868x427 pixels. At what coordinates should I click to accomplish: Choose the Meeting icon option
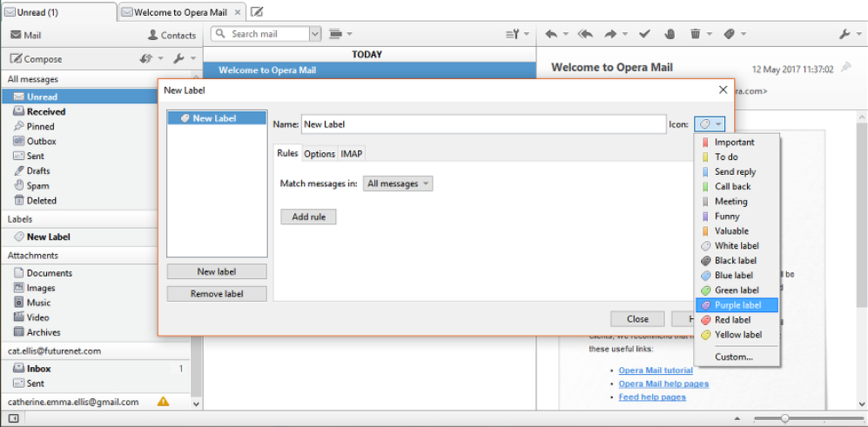tap(705, 202)
